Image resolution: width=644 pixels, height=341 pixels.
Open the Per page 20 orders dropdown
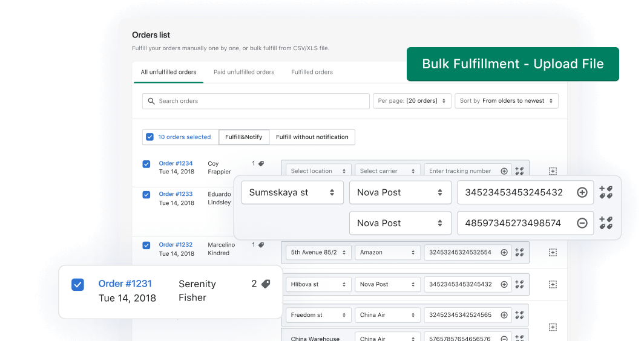412,101
